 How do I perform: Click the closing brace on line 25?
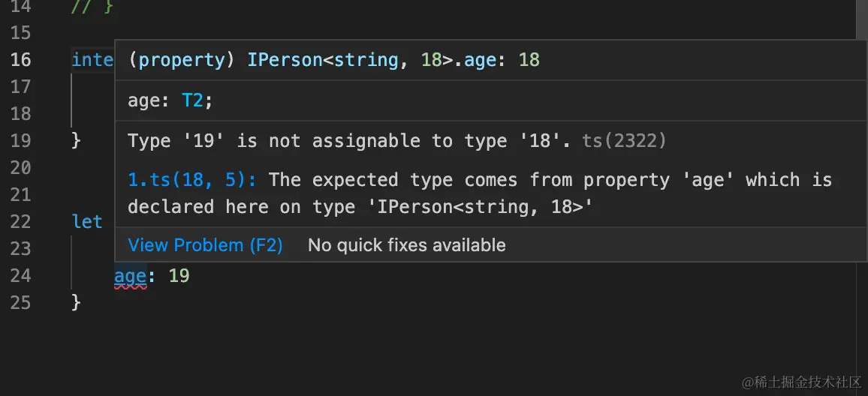click(76, 303)
